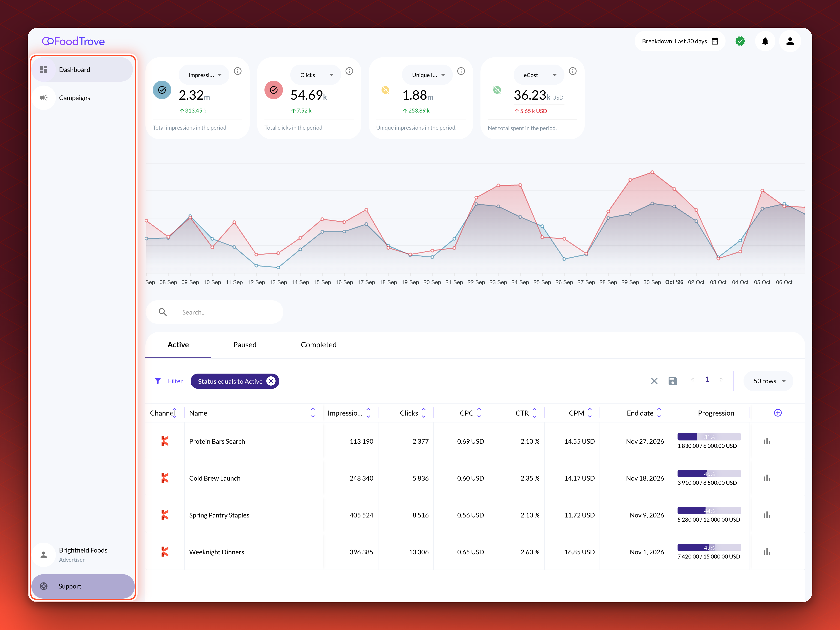Viewport: 840px width, 630px height.
Task: Toggle the Clicks chart series circle
Action: tap(273, 90)
